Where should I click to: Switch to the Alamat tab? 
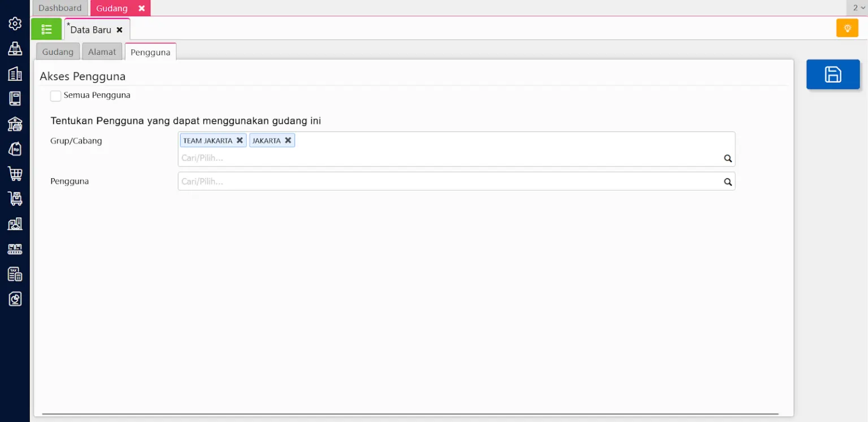point(102,52)
